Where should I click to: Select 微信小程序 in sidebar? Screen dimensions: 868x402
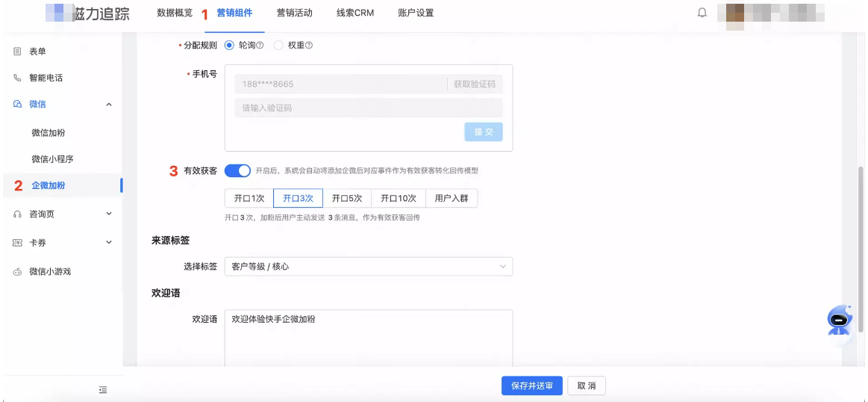[x=52, y=159]
